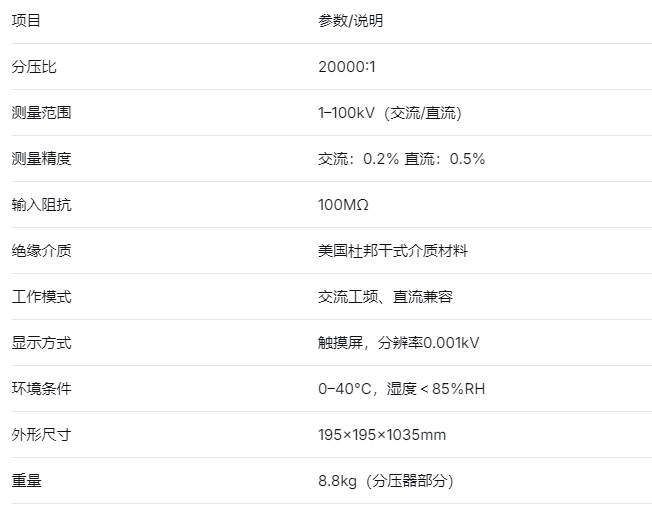Select the 分压比 row label
This screenshot has height=511, width=652.
click(x=34, y=67)
